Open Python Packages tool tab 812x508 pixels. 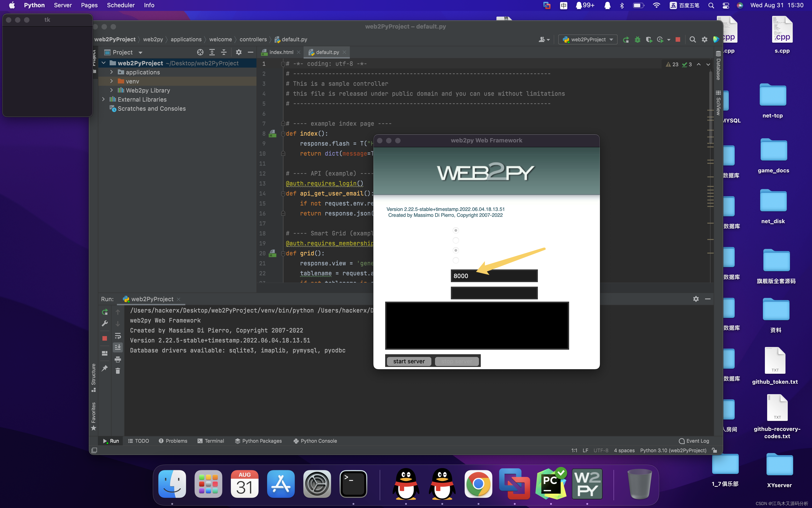tap(258, 441)
